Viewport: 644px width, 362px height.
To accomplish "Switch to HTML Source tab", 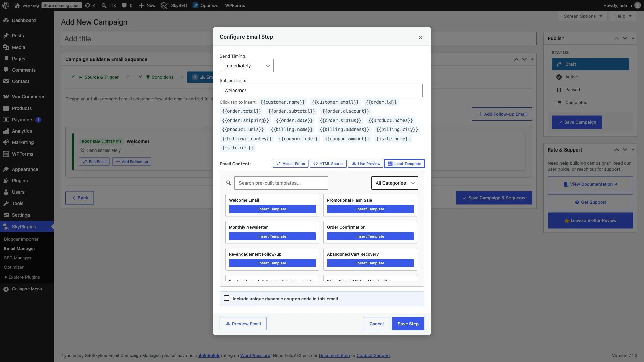I will 328,164.
